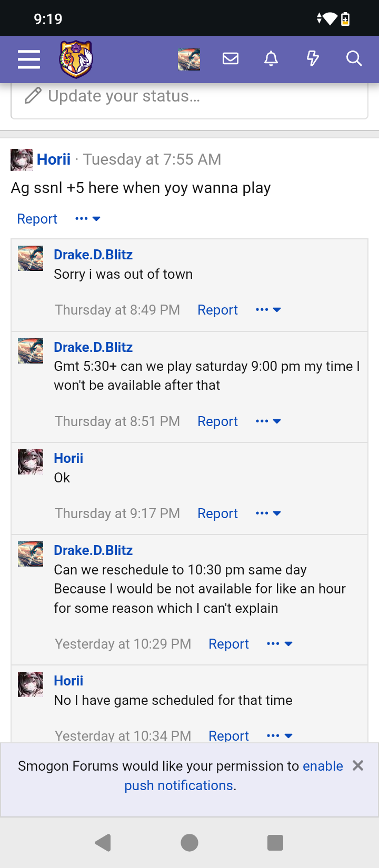Expand options for the 10:29 PM comment

tap(279, 644)
